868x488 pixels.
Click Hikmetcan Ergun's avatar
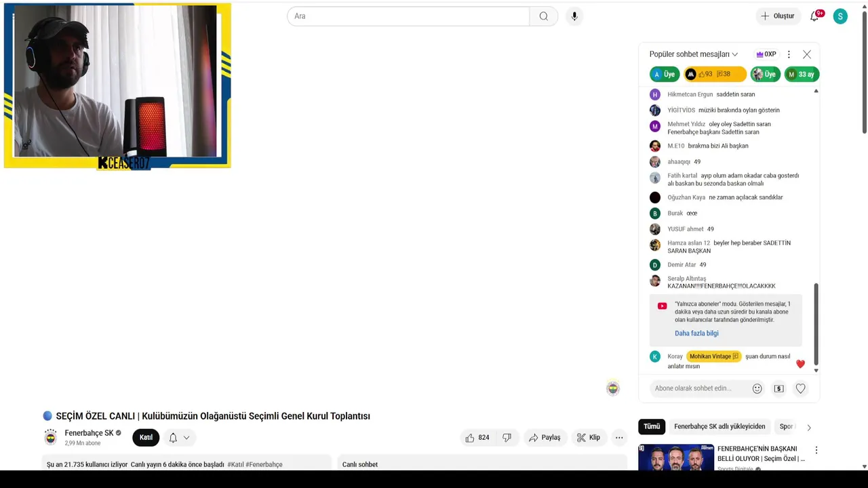tap(655, 95)
